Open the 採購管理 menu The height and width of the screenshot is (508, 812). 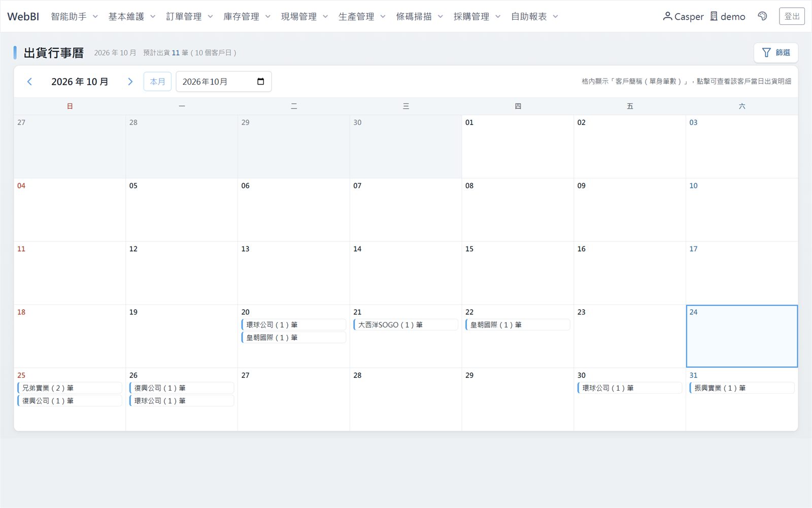pyautogui.click(x=477, y=16)
